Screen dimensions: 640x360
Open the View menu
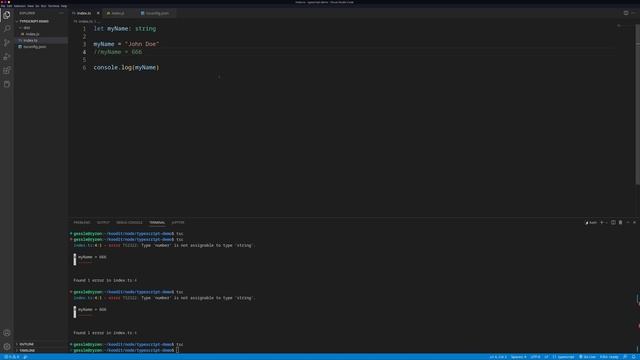point(31,6)
